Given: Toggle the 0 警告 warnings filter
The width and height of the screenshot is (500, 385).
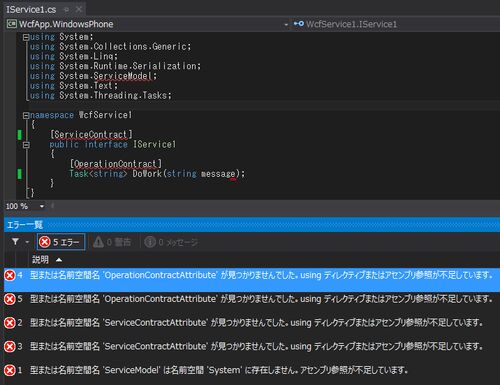Looking at the screenshot, I should 112,242.
